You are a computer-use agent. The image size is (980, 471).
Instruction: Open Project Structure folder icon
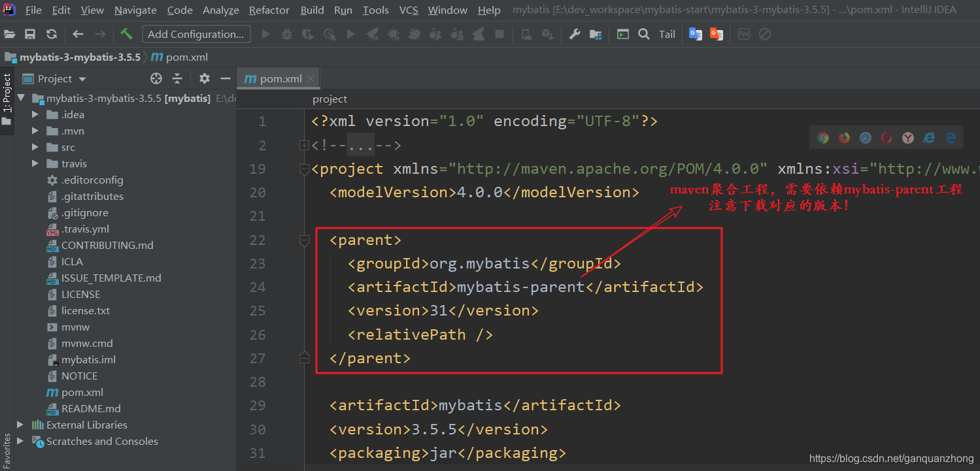596,34
